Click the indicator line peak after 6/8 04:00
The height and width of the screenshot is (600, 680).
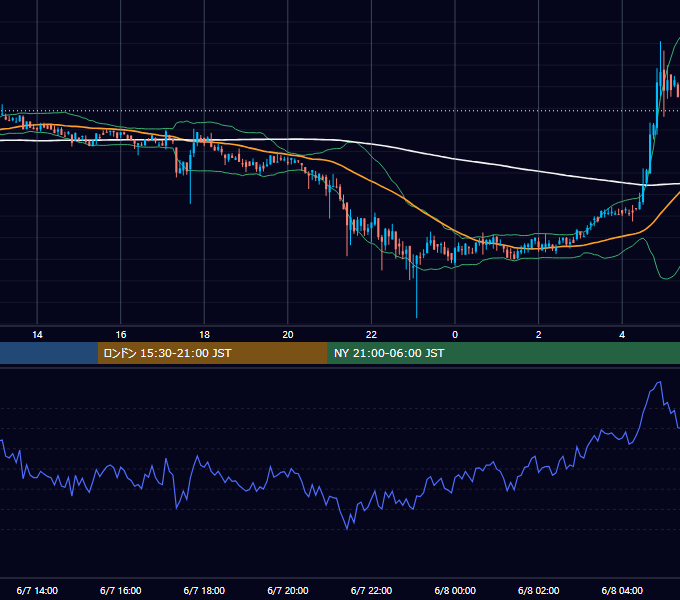click(660, 382)
